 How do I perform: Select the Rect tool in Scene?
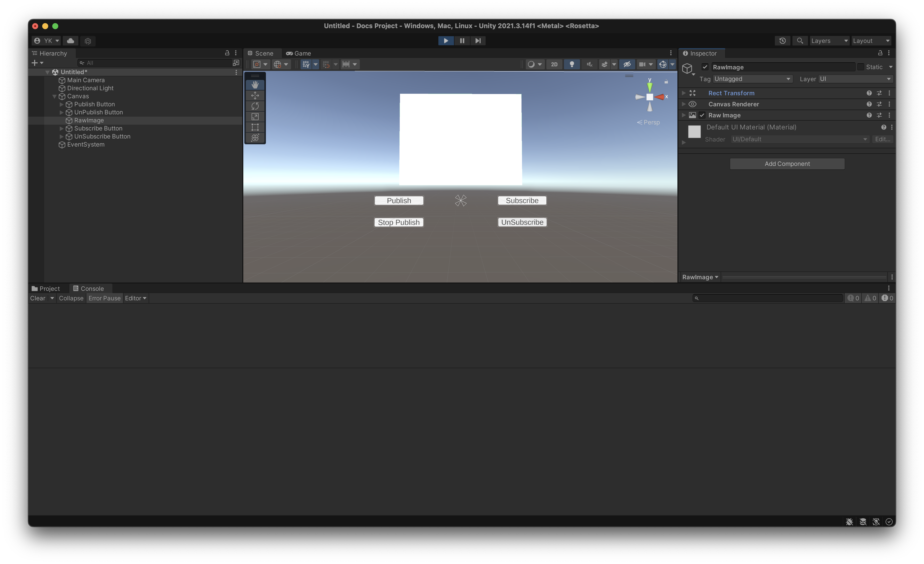tap(255, 127)
